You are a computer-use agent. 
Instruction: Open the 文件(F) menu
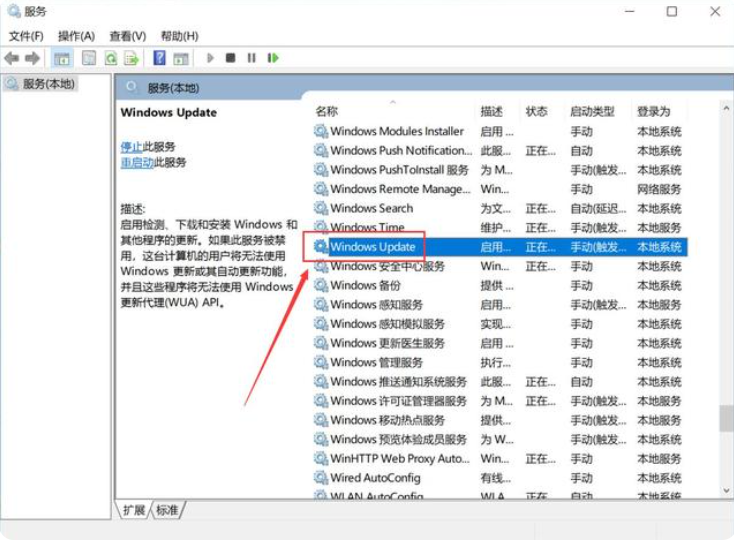pyautogui.click(x=26, y=36)
